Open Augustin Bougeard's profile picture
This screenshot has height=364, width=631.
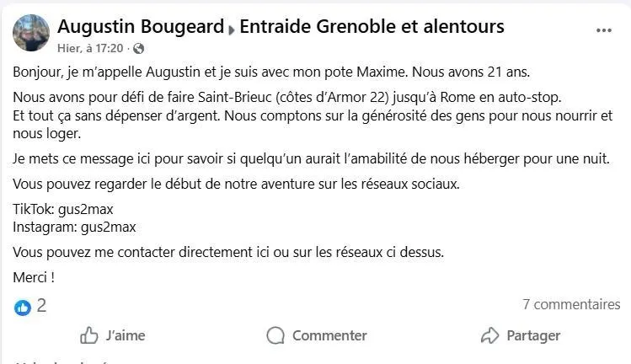31,33
